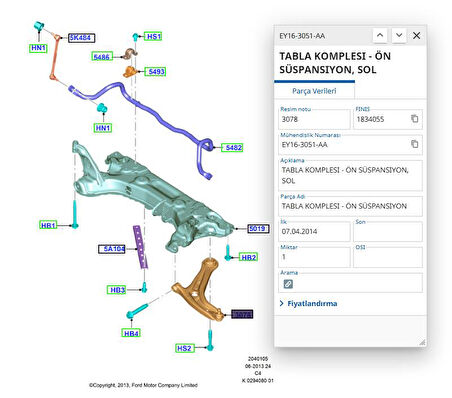This screenshot has width=452, height=398.
Task: Copy the engineering number EY16-3051-AA
Action: point(415,144)
